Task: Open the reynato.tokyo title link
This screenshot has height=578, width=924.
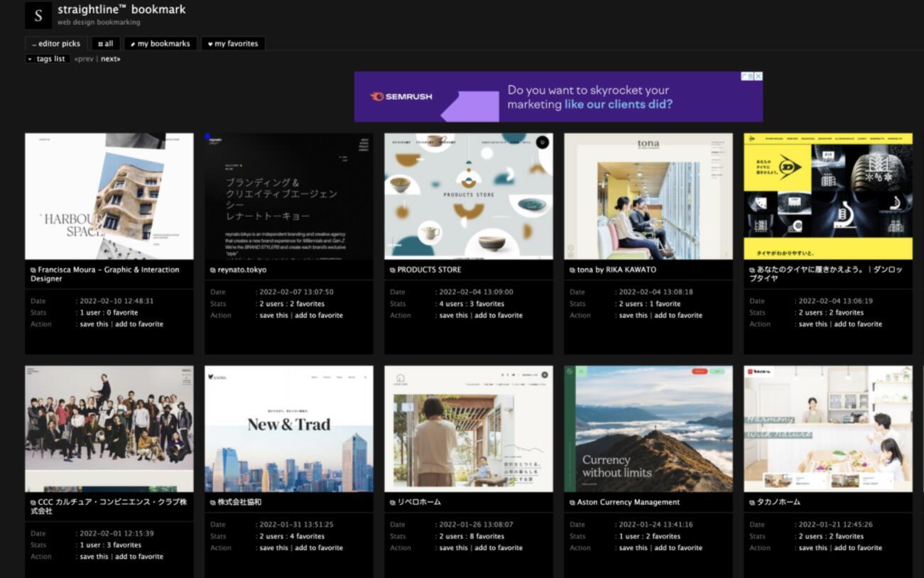Action: (242, 270)
